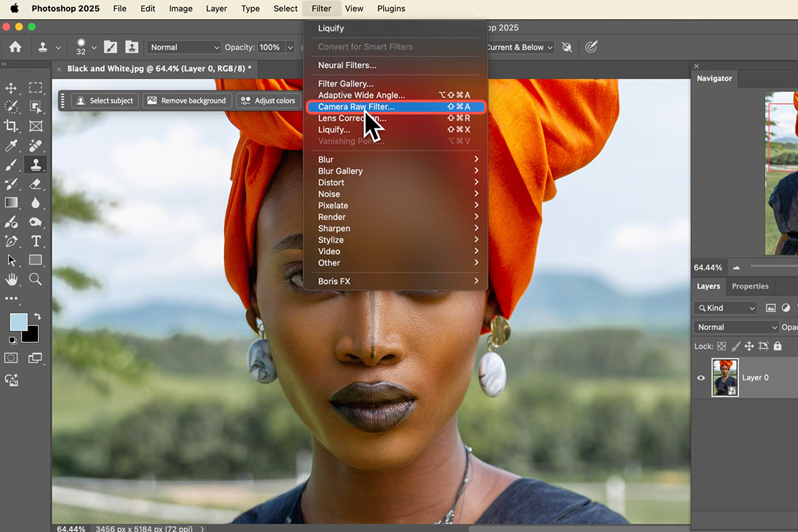Screen dimensions: 798x532
Task: Select the Crop tool
Action: 11,126
